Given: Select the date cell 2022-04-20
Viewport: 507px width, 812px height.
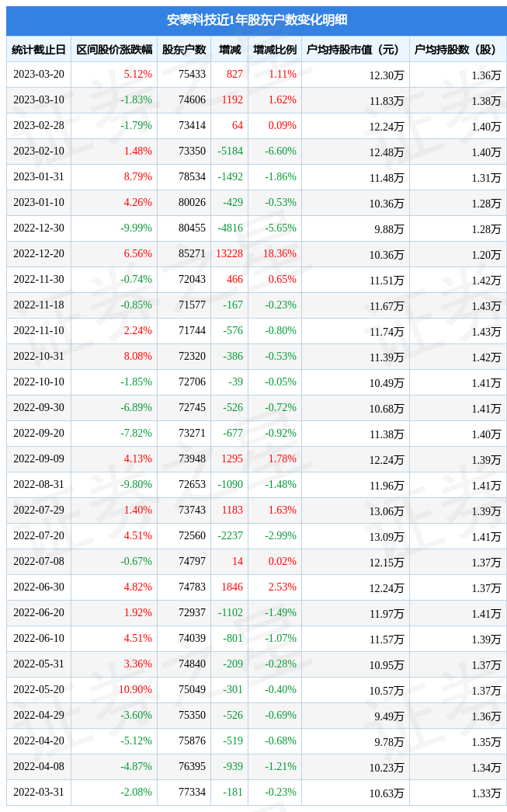Looking at the screenshot, I should [39, 741].
